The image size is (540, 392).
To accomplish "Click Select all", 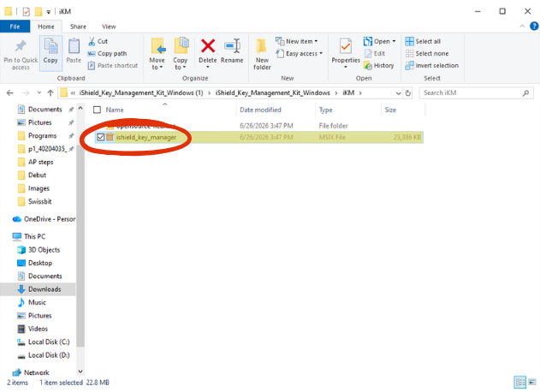I will [x=423, y=41].
